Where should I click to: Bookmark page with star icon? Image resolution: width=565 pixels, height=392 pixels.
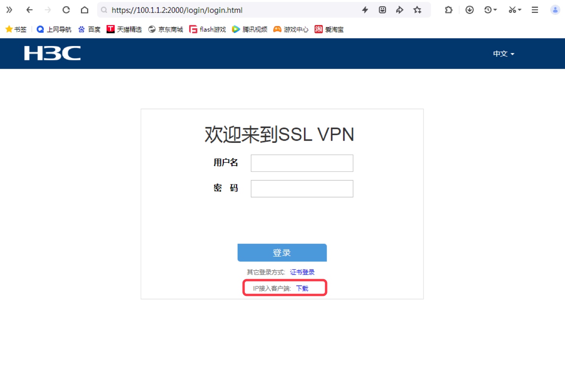417,10
